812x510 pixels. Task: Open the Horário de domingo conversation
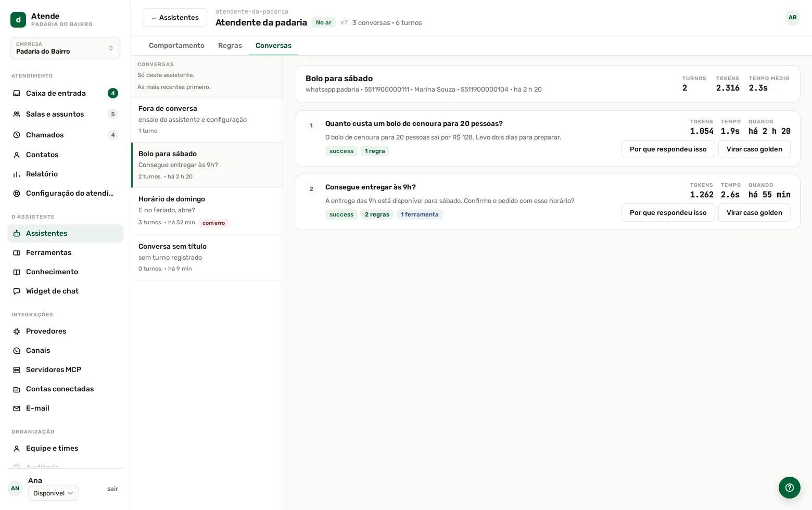[207, 211]
